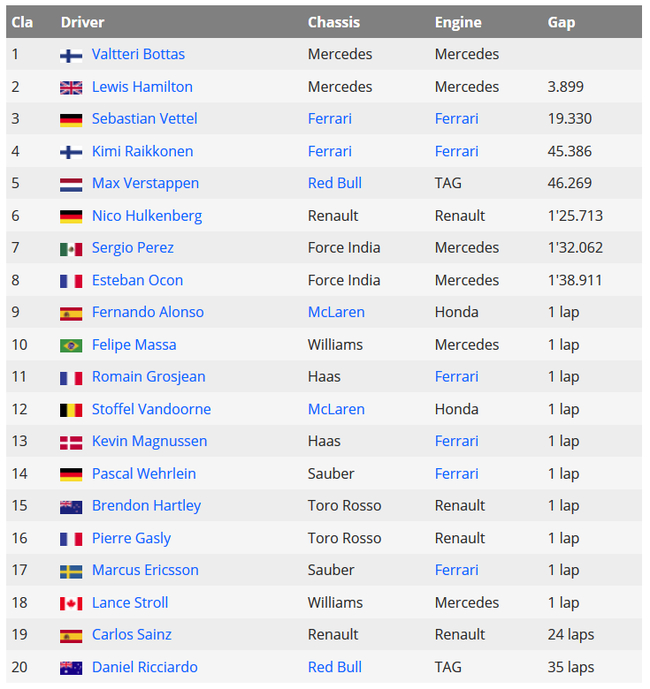Screen dimensions: 650x689
Task: Click the Mexican flag next to Sergio Perez
Action: (x=71, y=248)
